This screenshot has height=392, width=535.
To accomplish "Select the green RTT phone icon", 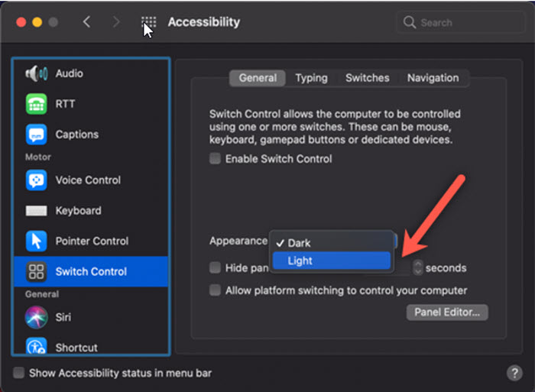I will pos(36,104).
